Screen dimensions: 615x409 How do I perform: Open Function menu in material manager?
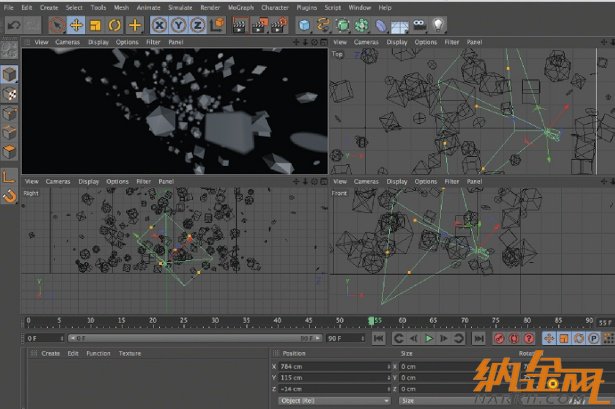[98, 353]
